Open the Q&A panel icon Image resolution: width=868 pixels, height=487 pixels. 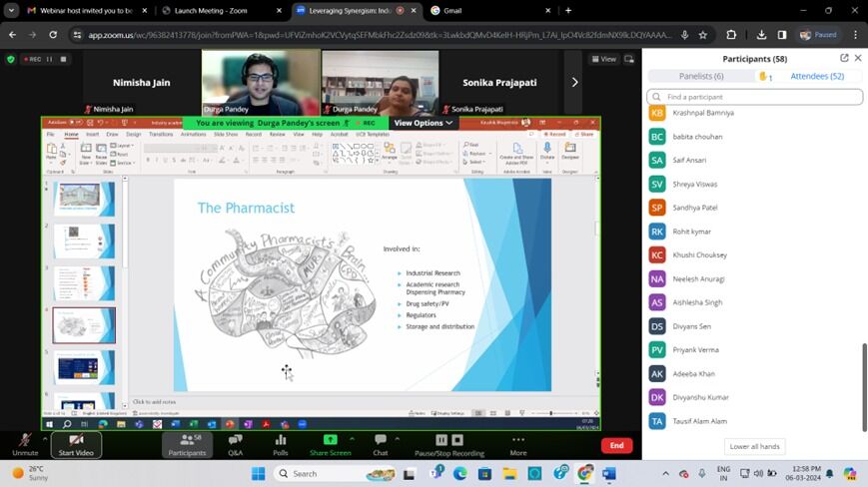tap(235, 444)
